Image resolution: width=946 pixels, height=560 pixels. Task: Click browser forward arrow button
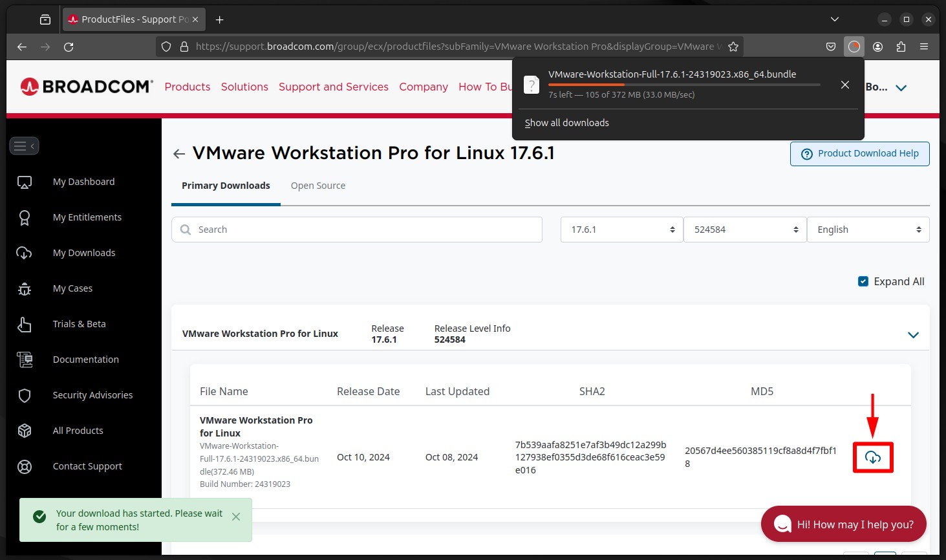pos(45,47)
